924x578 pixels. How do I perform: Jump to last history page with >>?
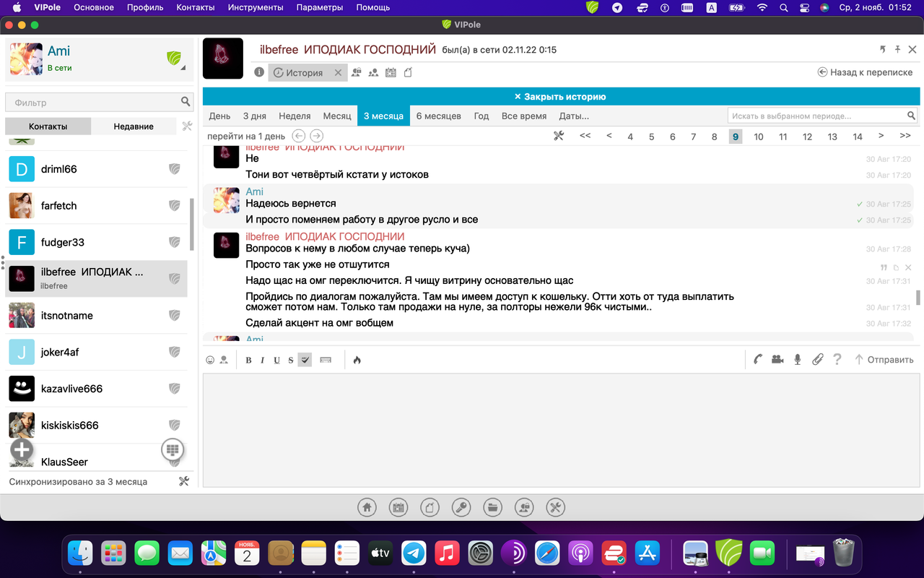(905, 136)
